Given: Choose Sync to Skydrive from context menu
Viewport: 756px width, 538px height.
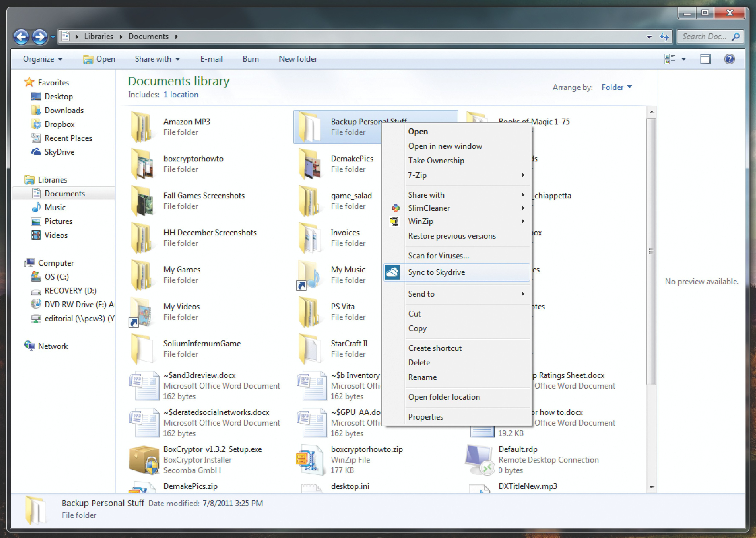Looking at the screenshot, I should [x=436, y=272].
